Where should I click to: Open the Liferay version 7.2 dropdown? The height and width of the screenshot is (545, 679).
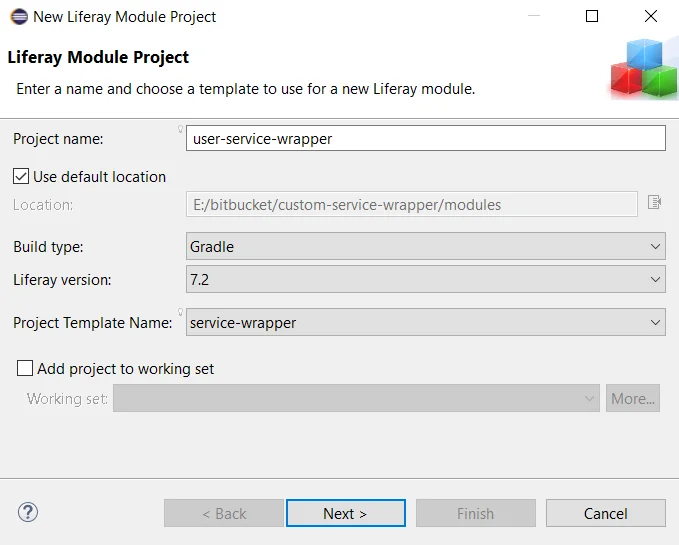click(x=426, y=279)
